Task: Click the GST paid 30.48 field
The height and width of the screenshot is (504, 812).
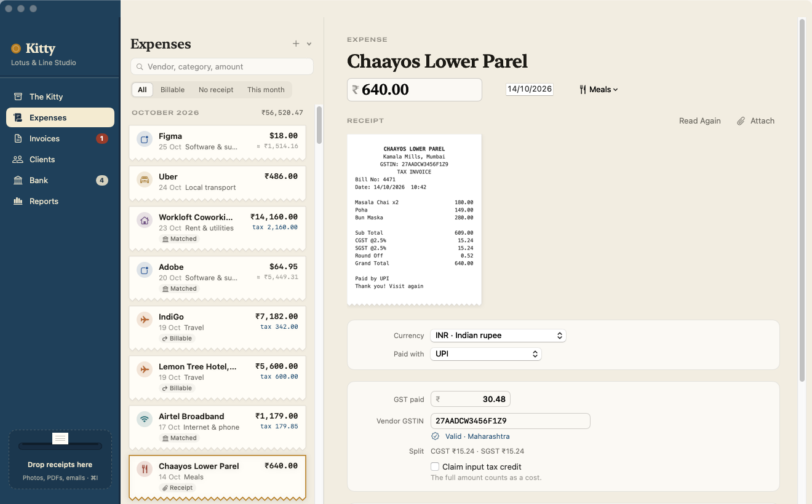Action: 471,400
